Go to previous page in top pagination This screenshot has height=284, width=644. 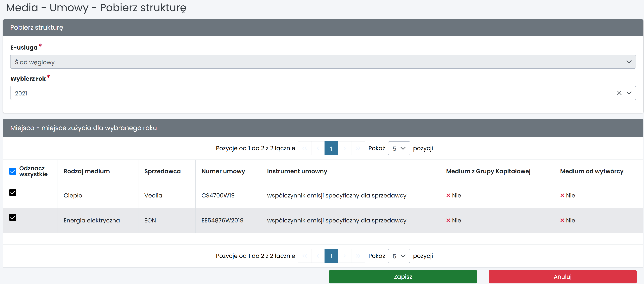(x=318, y=148)
